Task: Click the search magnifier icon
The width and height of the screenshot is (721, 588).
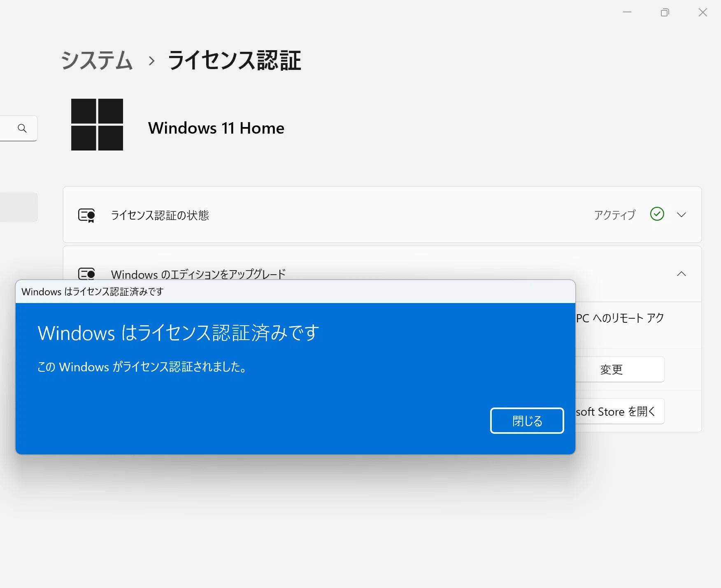Action: pyautogui.click(x=22, y=128)
